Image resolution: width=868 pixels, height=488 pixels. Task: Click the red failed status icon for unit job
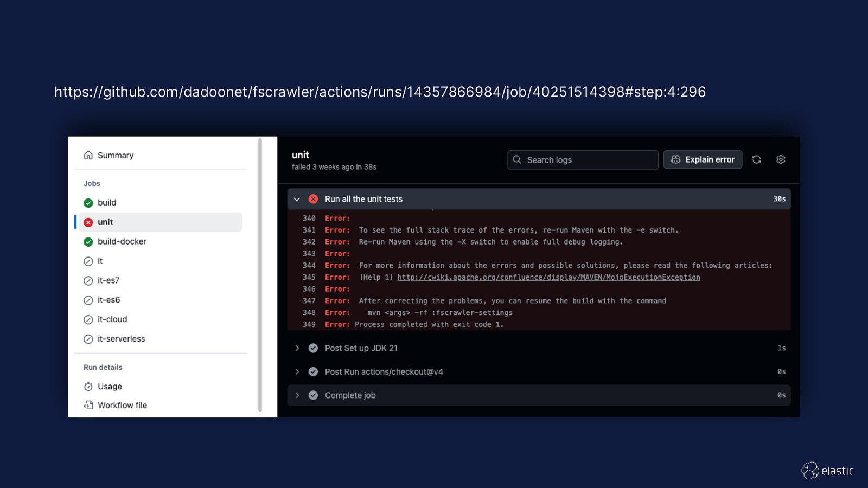click(88, 222)
